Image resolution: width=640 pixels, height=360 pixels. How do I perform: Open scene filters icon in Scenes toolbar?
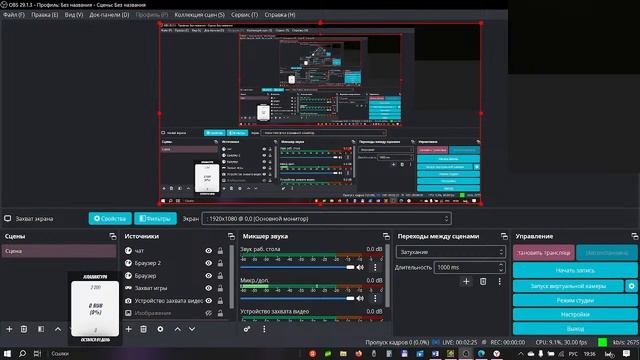tap(41, 329)
